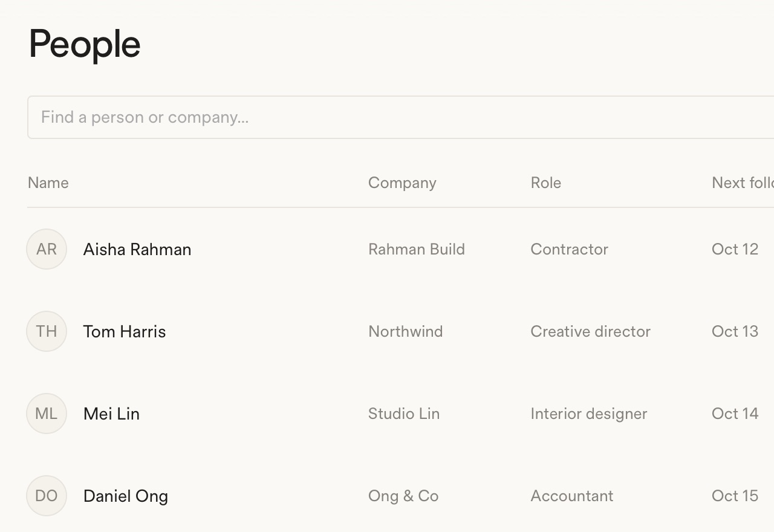The width and height of the screenshot is (774, 532).
Task: Click the Oct 14 follow-up date
Action: coord(735,414)
